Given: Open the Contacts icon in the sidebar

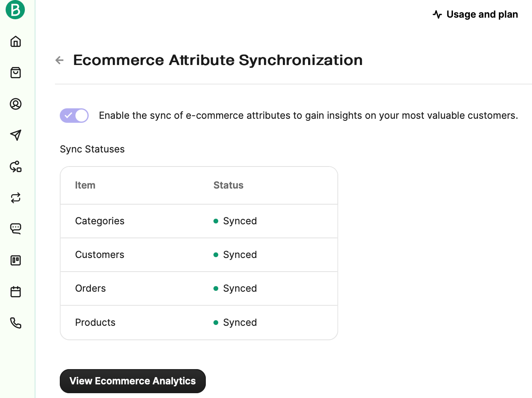Looking at the screenshot, I should click(15, 104).
